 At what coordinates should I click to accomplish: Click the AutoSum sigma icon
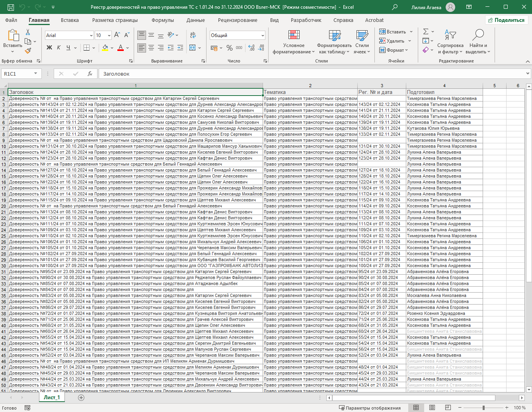[x=426, y=31]
